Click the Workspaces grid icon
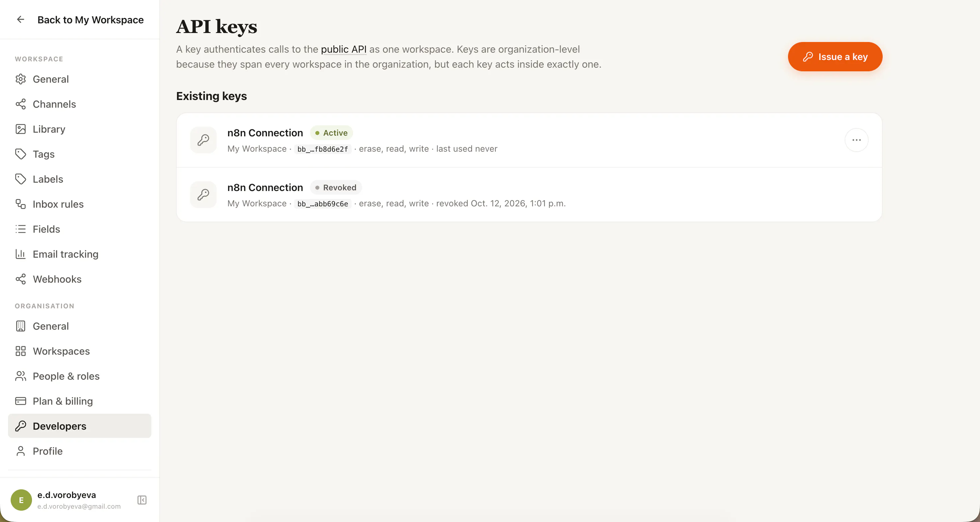980x522 pixels. click(21, 351)
